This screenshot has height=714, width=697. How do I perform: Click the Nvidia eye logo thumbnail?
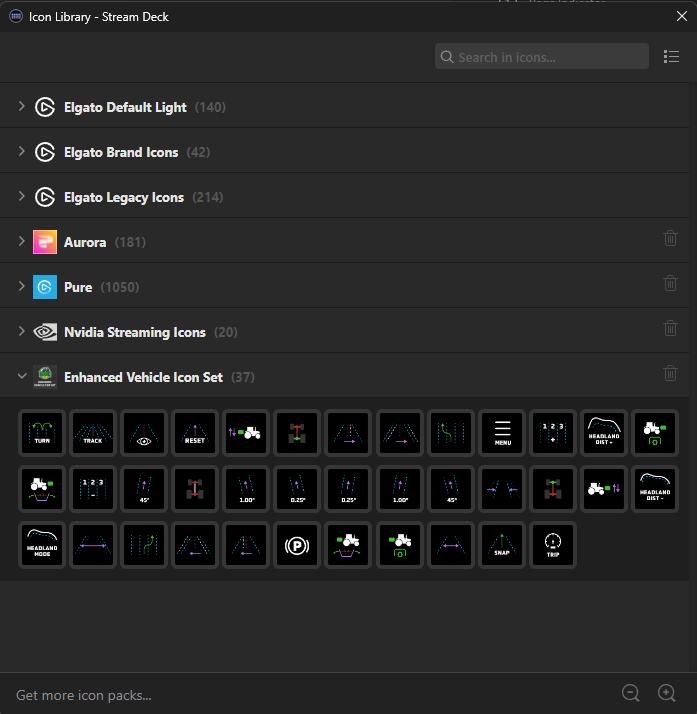click(x=45, y=332)
